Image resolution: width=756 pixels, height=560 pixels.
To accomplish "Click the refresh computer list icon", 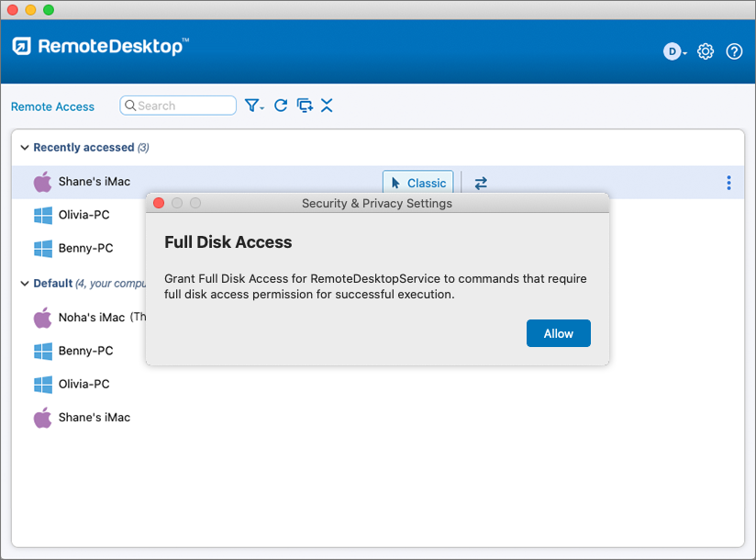I will 281,106.
